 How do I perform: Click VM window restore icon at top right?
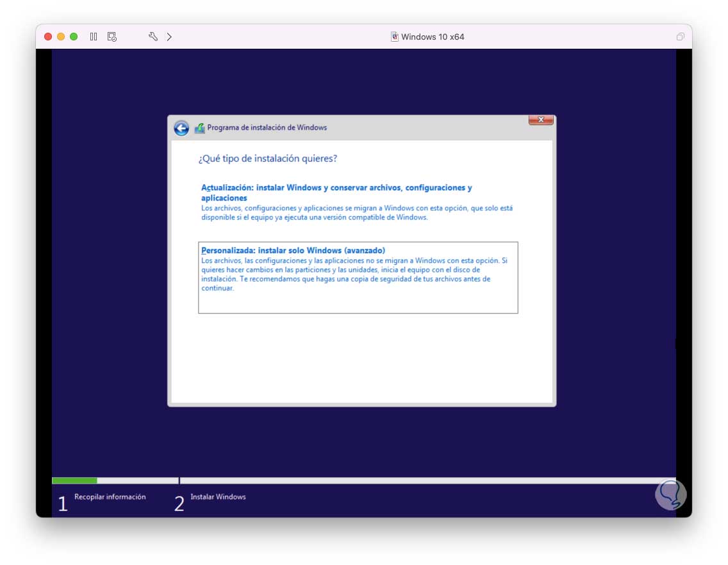coord(680,37)
